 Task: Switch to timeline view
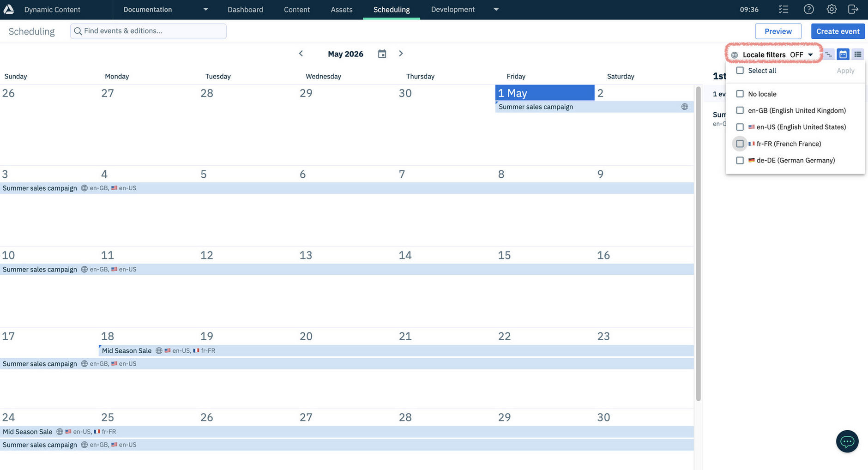coord(828,54)
